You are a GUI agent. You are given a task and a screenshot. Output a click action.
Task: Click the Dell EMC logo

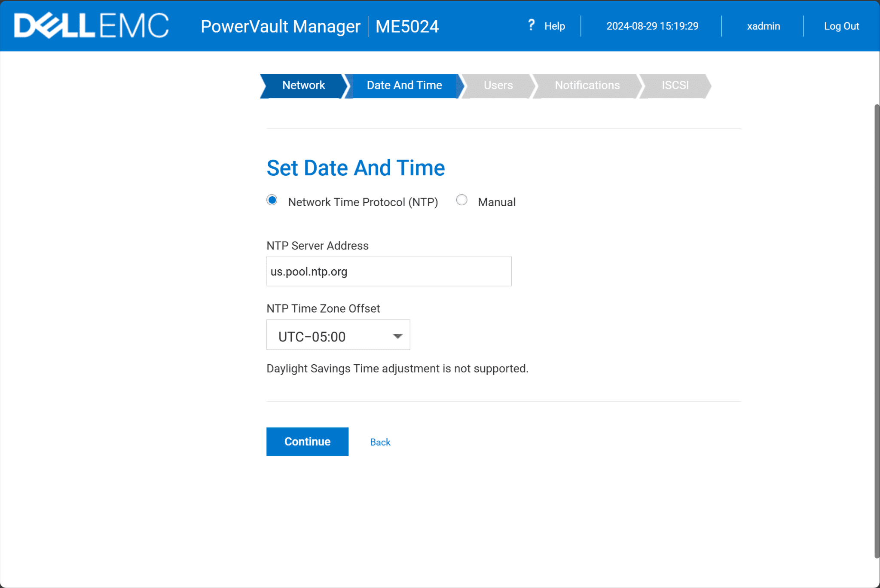pyautogui.click(x=90, y=25)
